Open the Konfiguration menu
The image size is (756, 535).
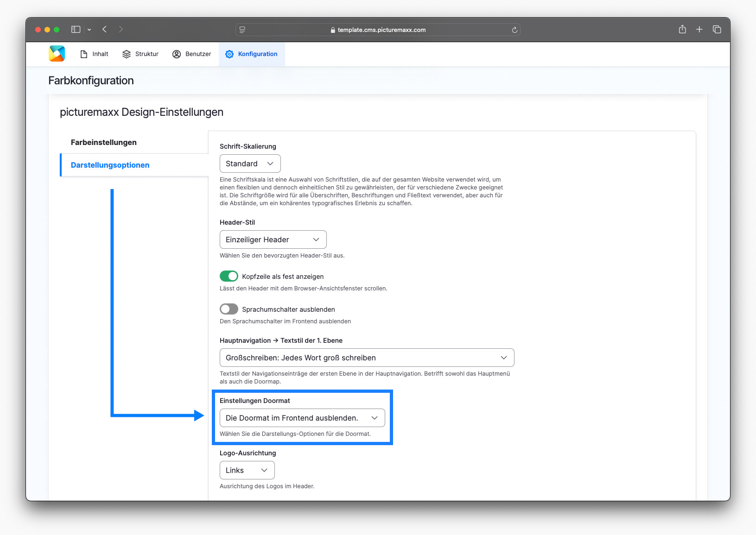click(x=251, y=54)
